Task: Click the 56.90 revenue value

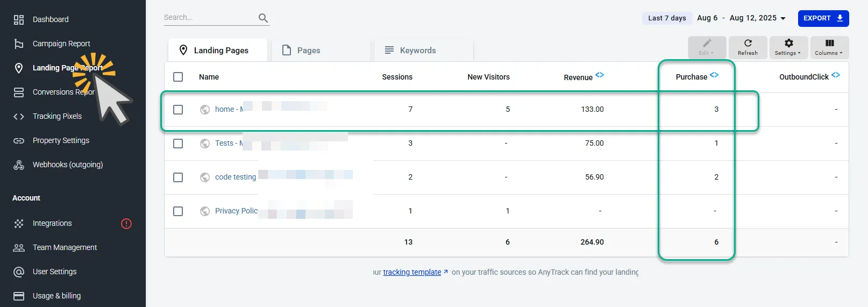Action: [x=594, y=177]
